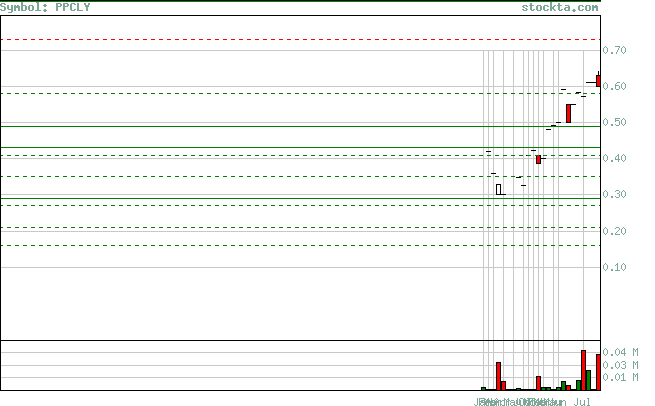
Task: Click the 0.30 price axis label
Action: click(614, 194)
